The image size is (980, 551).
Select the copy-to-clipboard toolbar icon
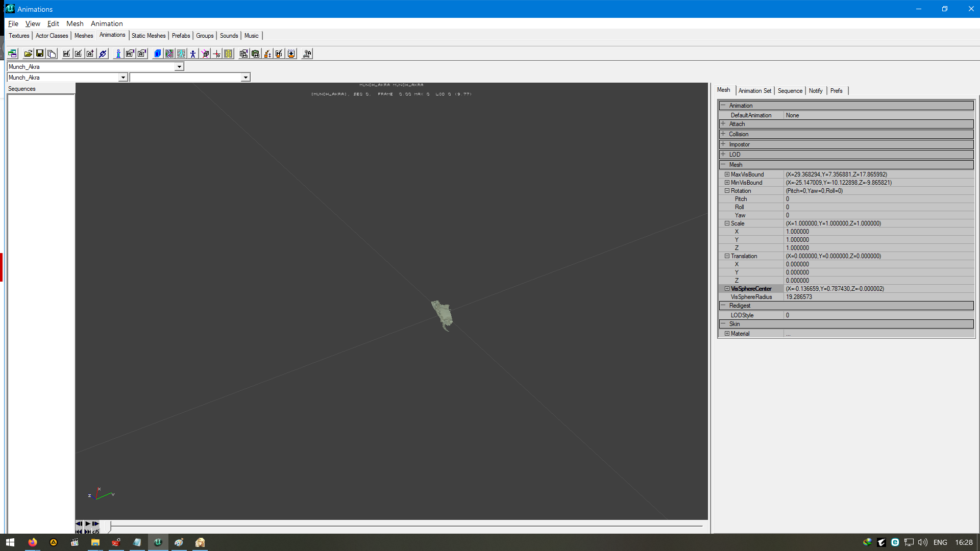(x=52, y=54)
